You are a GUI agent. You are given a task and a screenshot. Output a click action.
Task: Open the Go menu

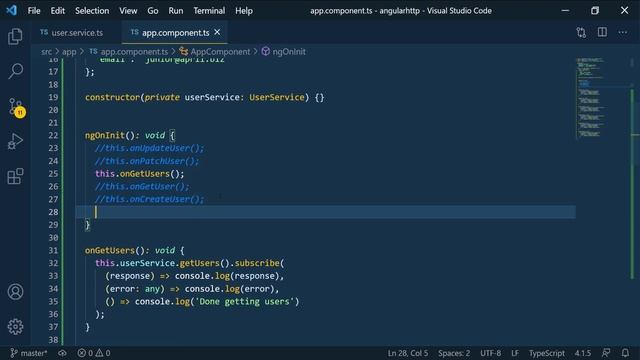click(153, 11)
